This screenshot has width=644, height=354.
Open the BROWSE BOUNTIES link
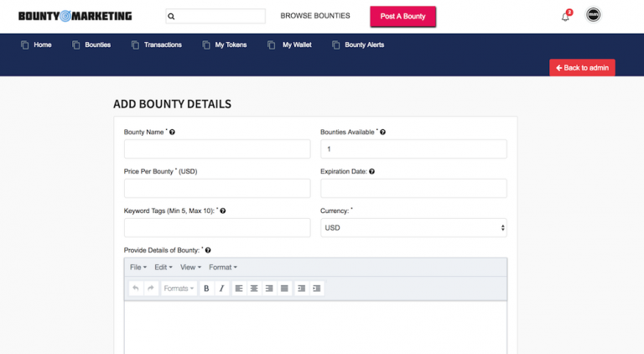[x=315, y=16]
